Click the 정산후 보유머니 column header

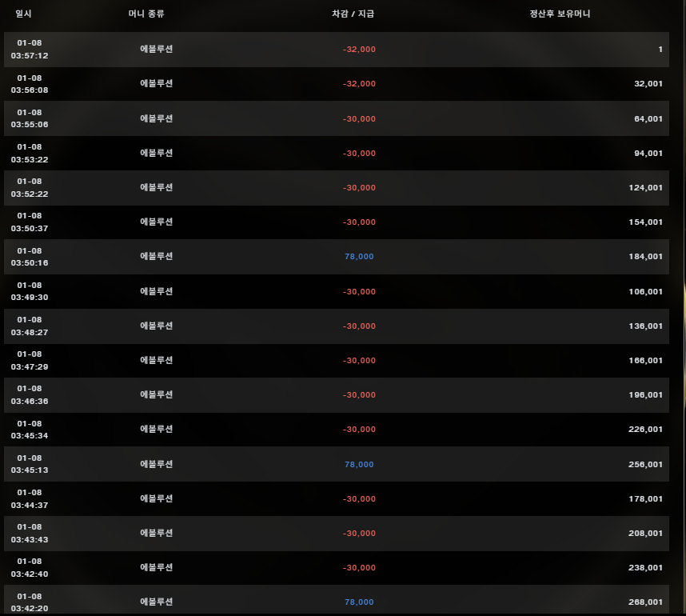coord(560,14)
